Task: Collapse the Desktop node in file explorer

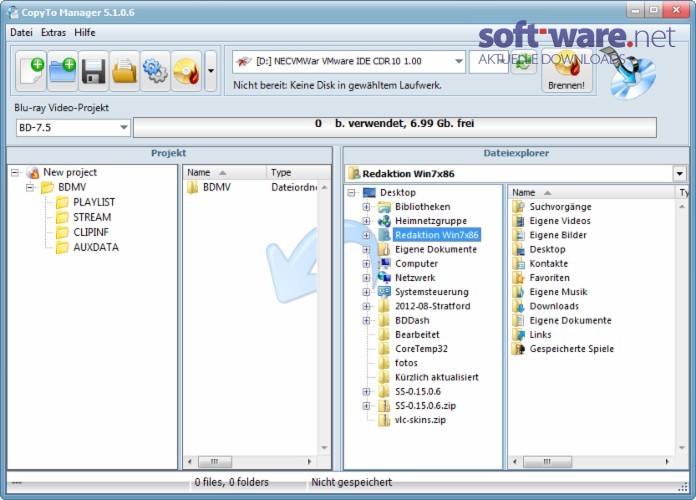Action: pyautogui.click(x=352, y=193)
